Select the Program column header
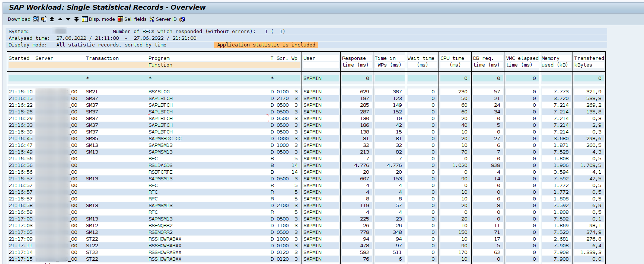Image resolution: width=644 pixels, height=264 pixels. point(159,58)
